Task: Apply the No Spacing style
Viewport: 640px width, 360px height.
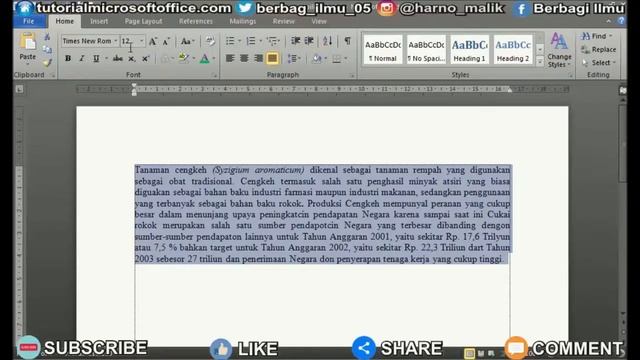Action: point(426,50)
